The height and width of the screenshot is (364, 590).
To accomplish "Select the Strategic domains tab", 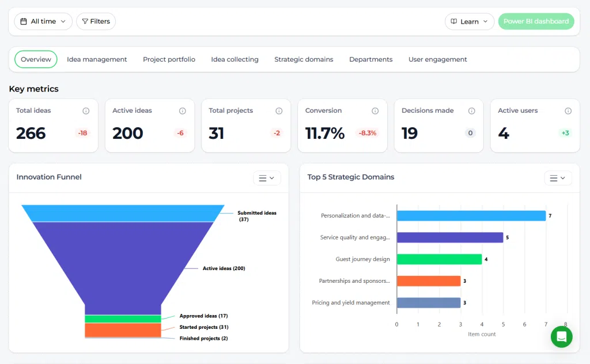I will pos(304,59).
